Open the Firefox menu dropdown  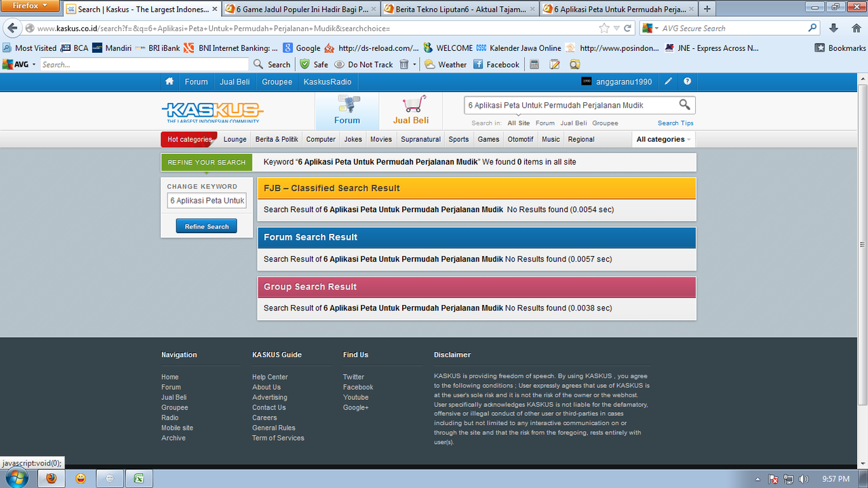click(x=31, y=5)
